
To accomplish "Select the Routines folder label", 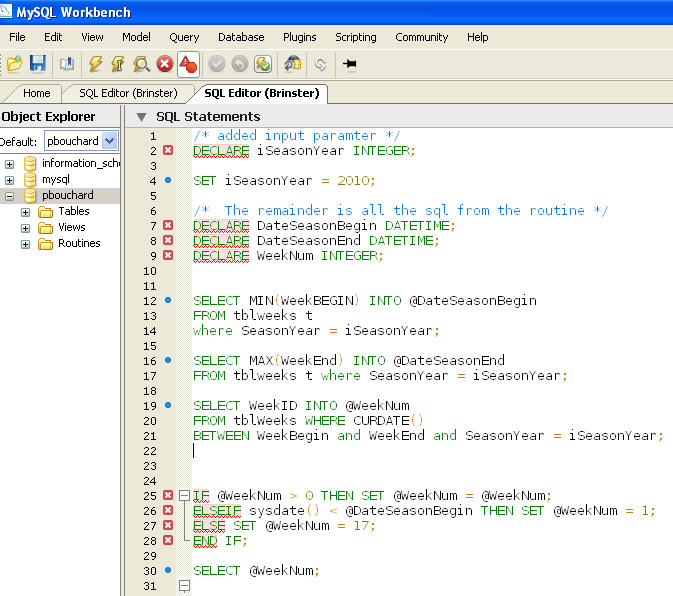I will click(79, 243).
